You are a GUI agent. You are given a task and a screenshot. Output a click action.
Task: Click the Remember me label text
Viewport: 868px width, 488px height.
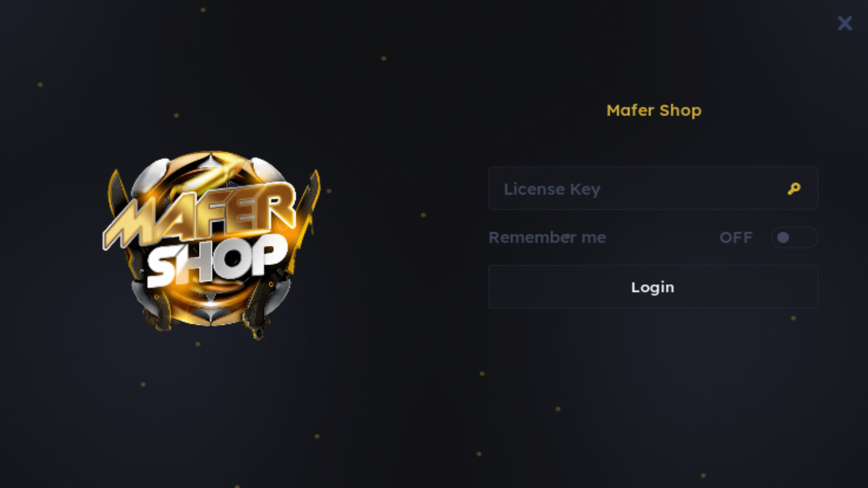547,238
